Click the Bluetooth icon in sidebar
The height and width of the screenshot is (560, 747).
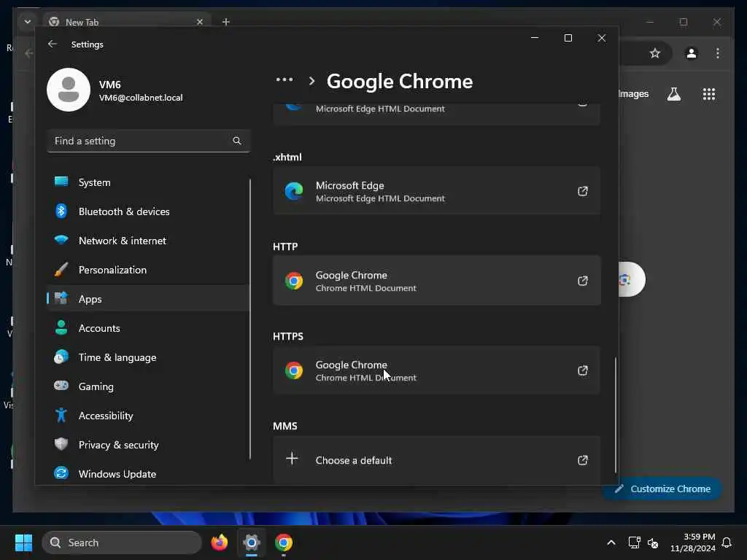(x=61, y=211)
